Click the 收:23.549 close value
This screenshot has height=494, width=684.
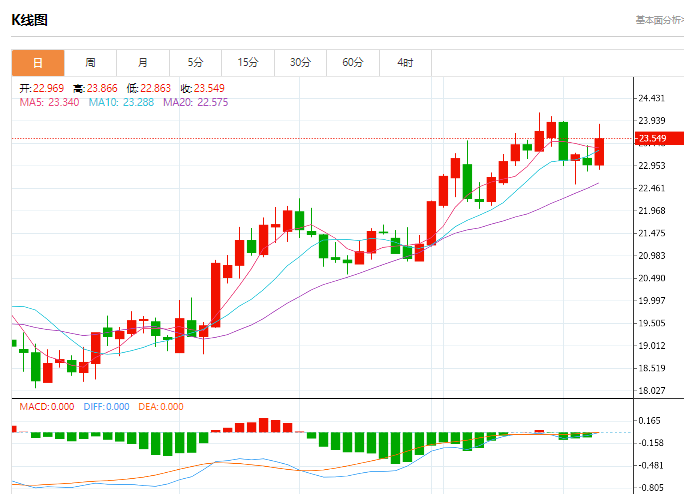pyautogui.click(x=202, y=88)
